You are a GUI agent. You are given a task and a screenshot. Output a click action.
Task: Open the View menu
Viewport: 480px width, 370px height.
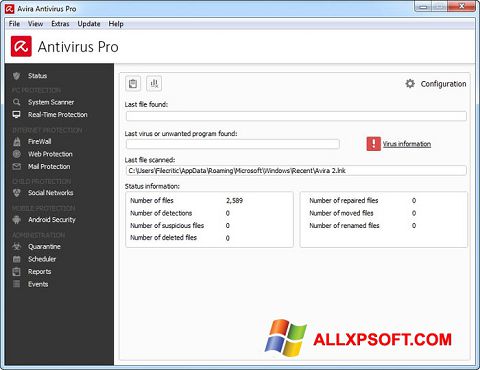coord(35,24)
